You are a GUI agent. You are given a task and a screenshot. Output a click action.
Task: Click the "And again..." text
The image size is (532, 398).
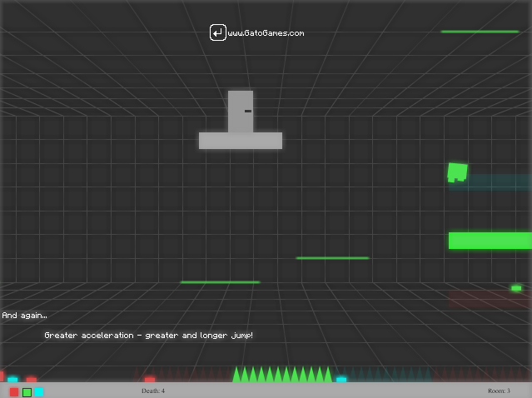coord(24,316)
